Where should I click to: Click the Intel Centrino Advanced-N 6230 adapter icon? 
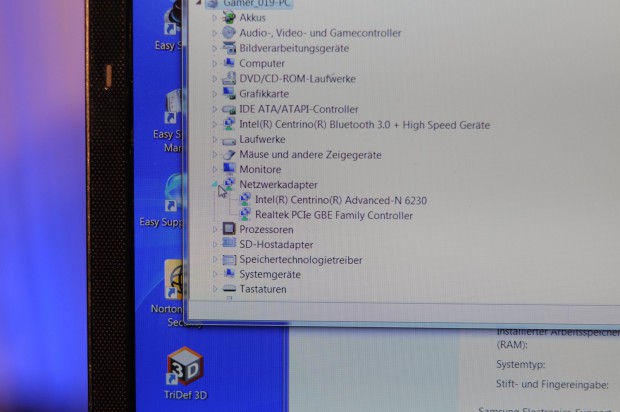tap(245, 199)
